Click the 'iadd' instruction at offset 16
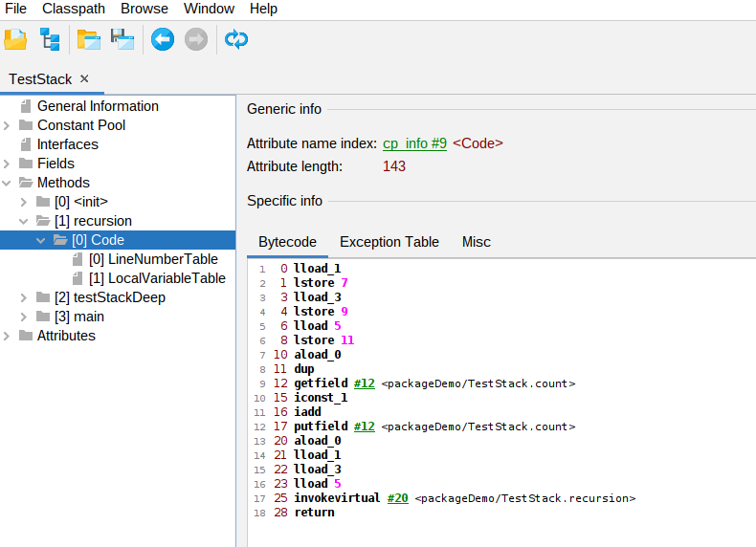756x547 pixels. pyautogui.click(x=307, y=412)
